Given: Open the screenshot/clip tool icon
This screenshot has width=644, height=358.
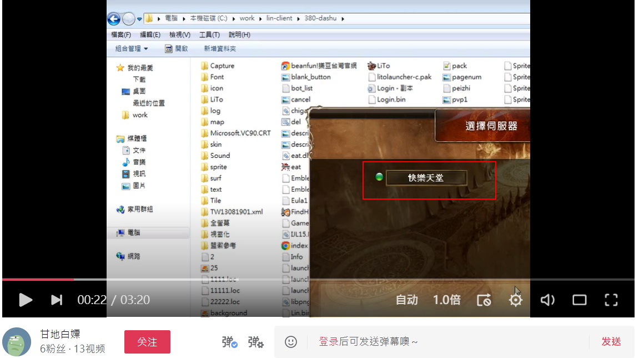Looking at the screenshot, I should [x=484, y=300].
